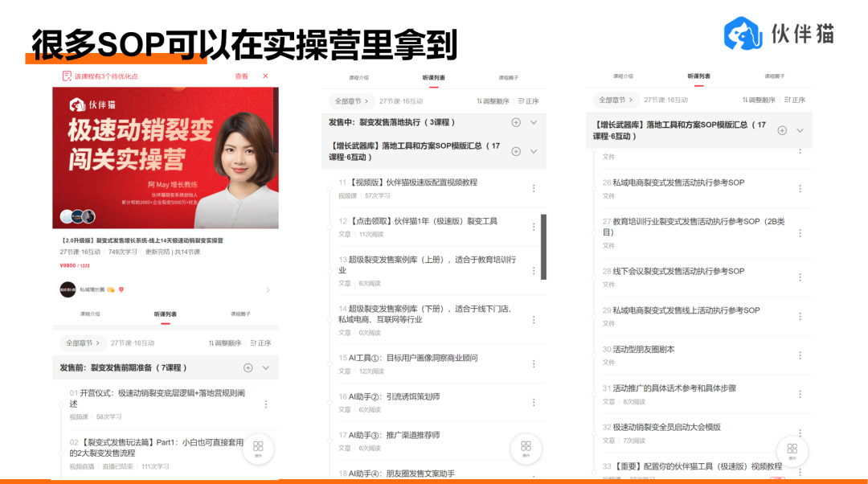Collapse 增长武器库 section chevron in right screen
The width and height of the screenshot is (868, 484).
(800, 131)
